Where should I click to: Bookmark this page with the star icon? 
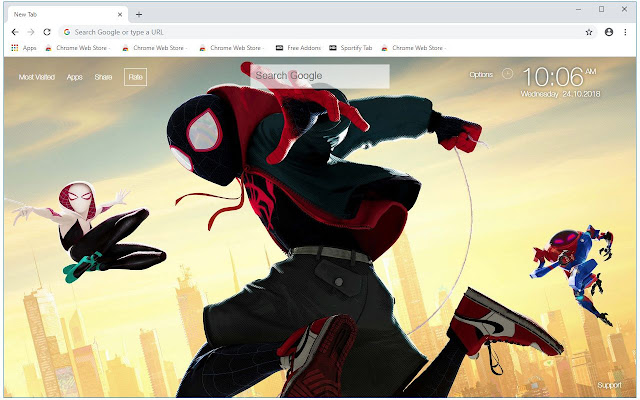tap(589, 32)
